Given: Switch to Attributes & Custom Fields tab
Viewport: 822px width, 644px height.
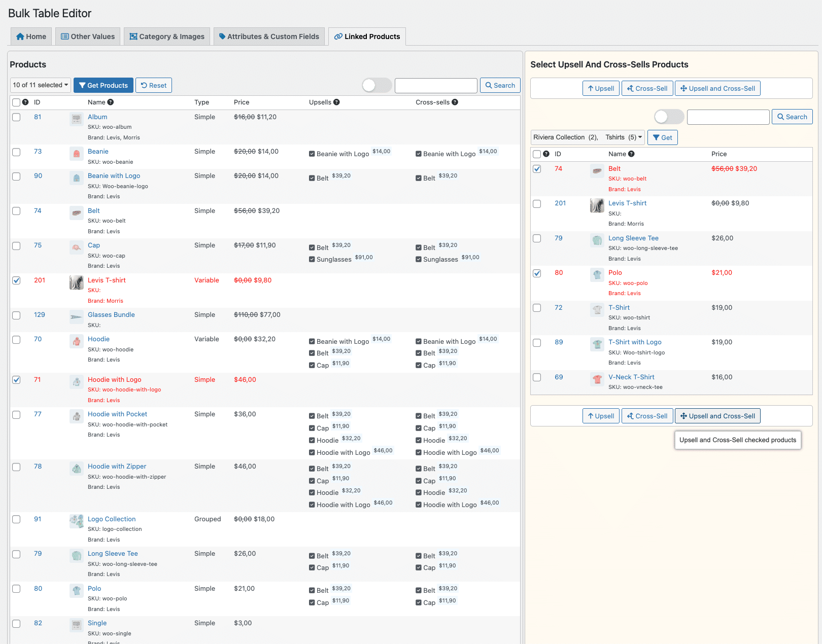Looking at the screenshot, I should pos(269,37).
